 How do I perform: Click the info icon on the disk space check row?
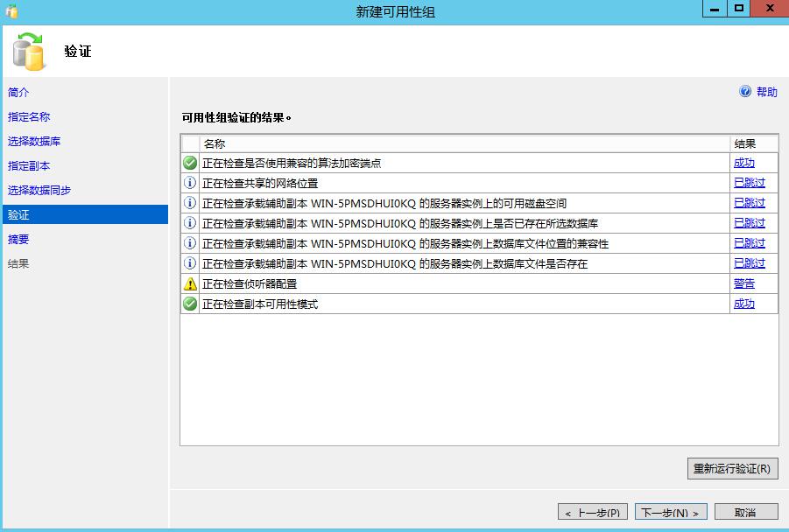tap(191, 202)
